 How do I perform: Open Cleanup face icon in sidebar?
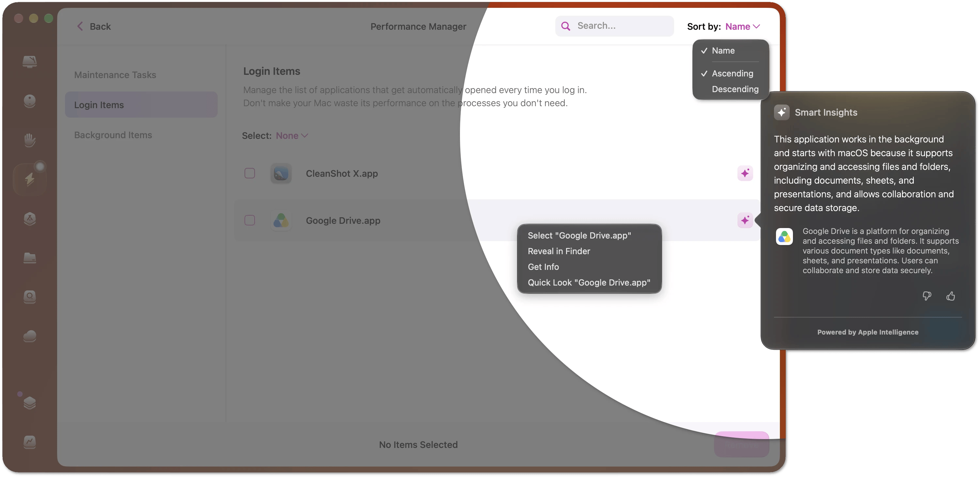(30, 101)
